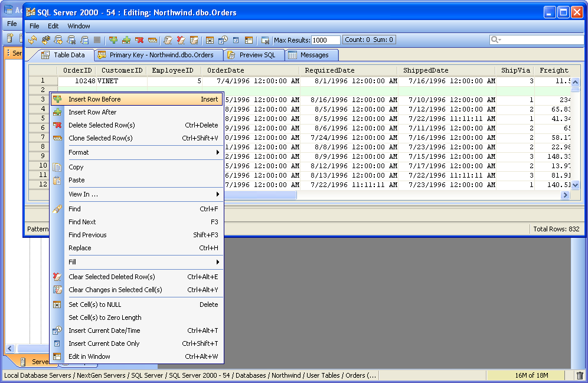This screenshot has height=383, width=588.
Task: Switch to Primary Key - Northwind.dbo.Orders tab
Action: [158, 55]
